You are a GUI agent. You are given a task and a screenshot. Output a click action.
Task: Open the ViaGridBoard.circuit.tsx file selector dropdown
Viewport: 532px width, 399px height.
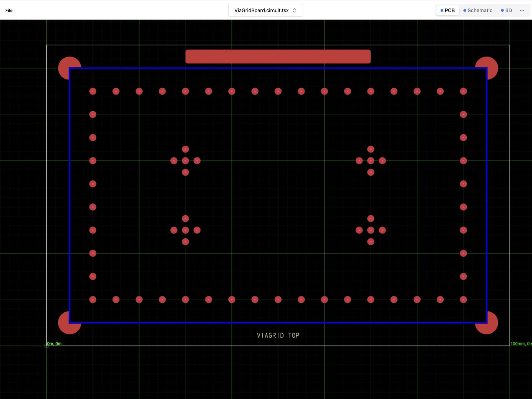(x=261, y=11)
